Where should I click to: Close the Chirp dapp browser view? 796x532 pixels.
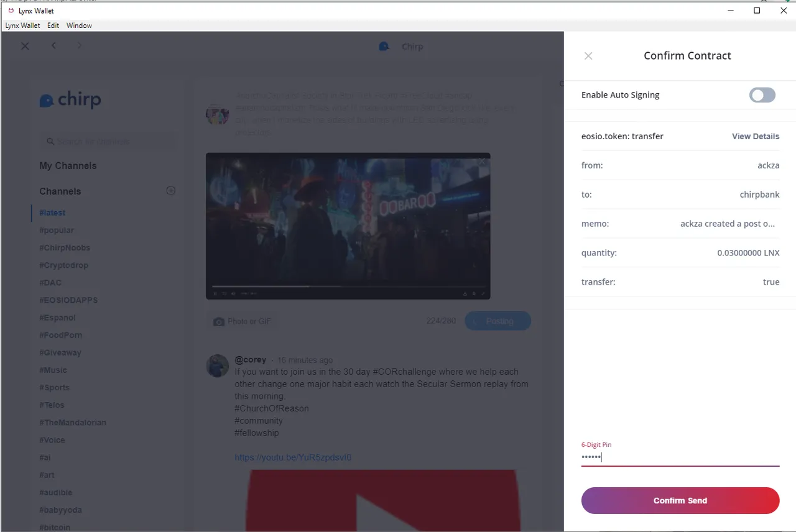coord(25,46)
